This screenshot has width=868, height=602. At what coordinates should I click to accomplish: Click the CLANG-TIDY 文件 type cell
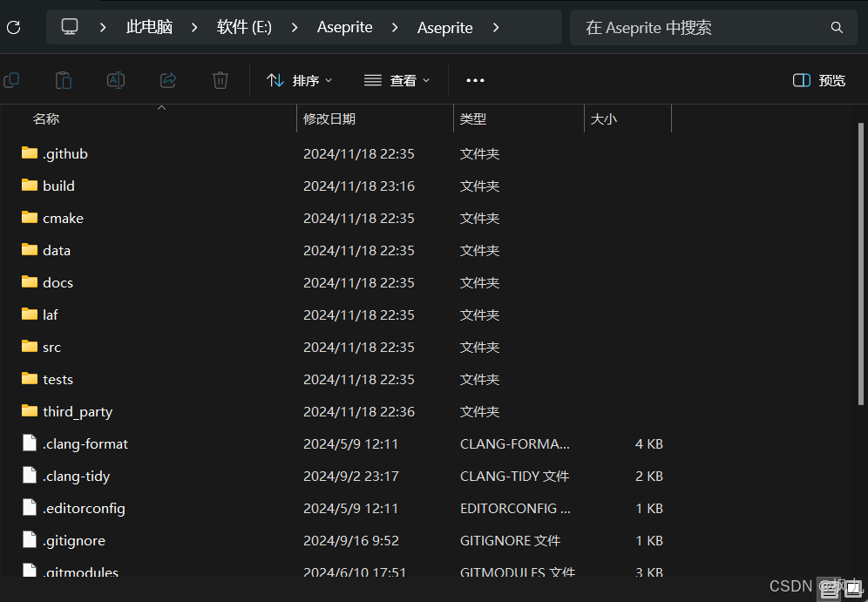[x=514, y=476]
